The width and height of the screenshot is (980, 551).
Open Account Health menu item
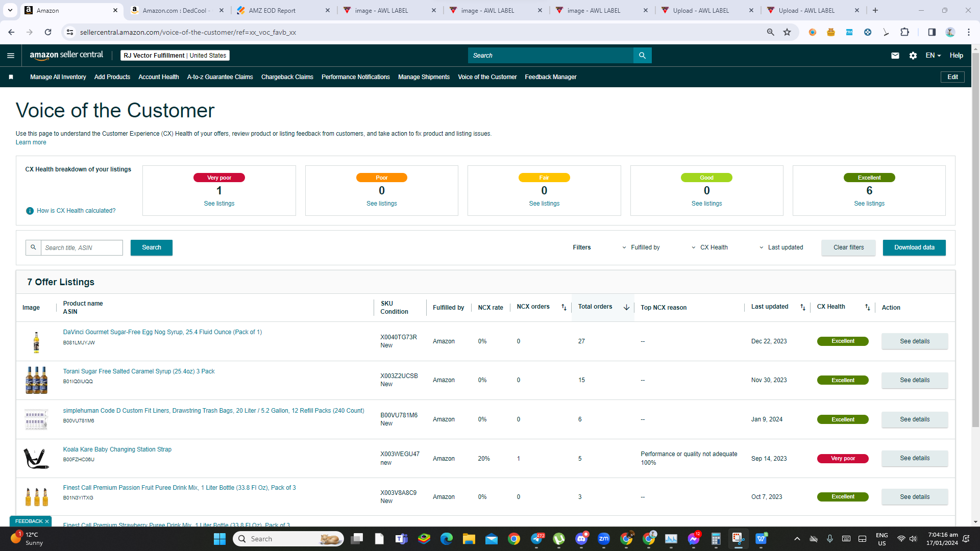click(x=159, y=77)
